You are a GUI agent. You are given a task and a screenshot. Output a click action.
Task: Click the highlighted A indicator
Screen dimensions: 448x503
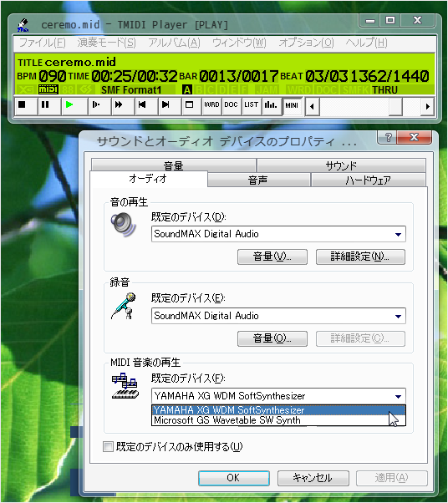187,90
